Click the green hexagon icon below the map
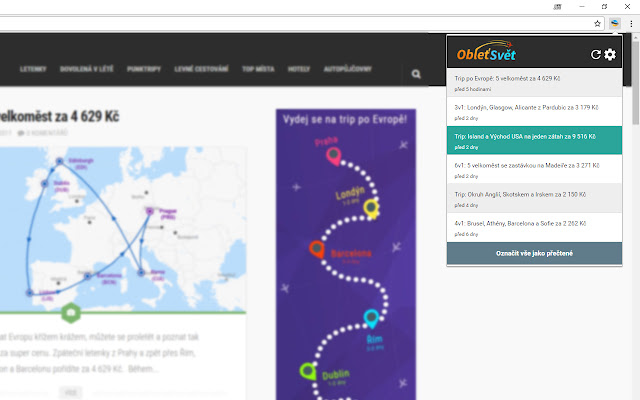Screen dimensions: 640x400 [x=71, y=313]
